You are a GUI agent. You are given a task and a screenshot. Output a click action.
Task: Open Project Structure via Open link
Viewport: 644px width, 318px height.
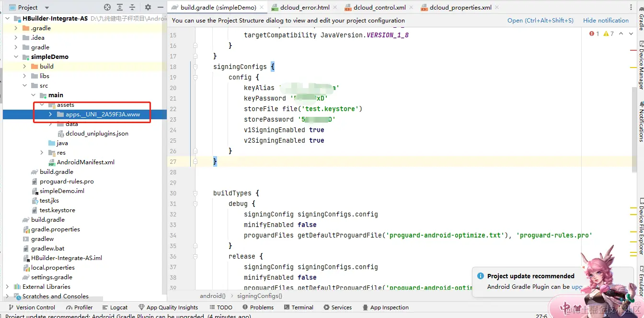(x=540, y=20)
